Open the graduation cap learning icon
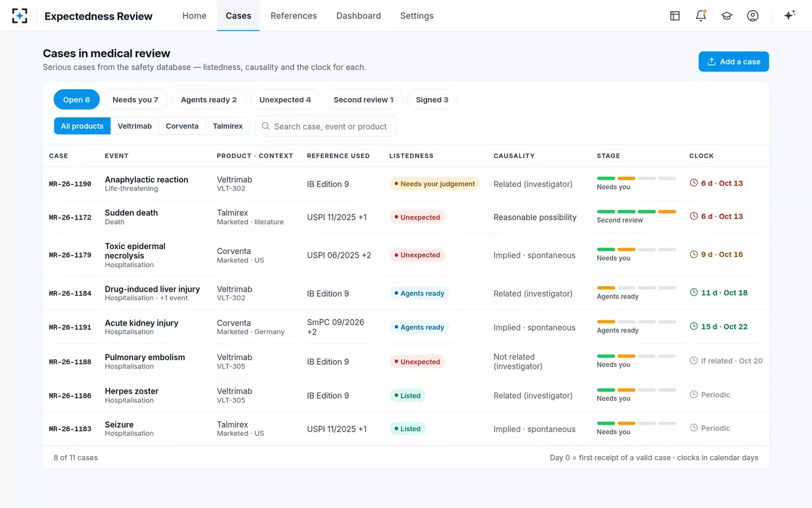 tap(727, 16)
